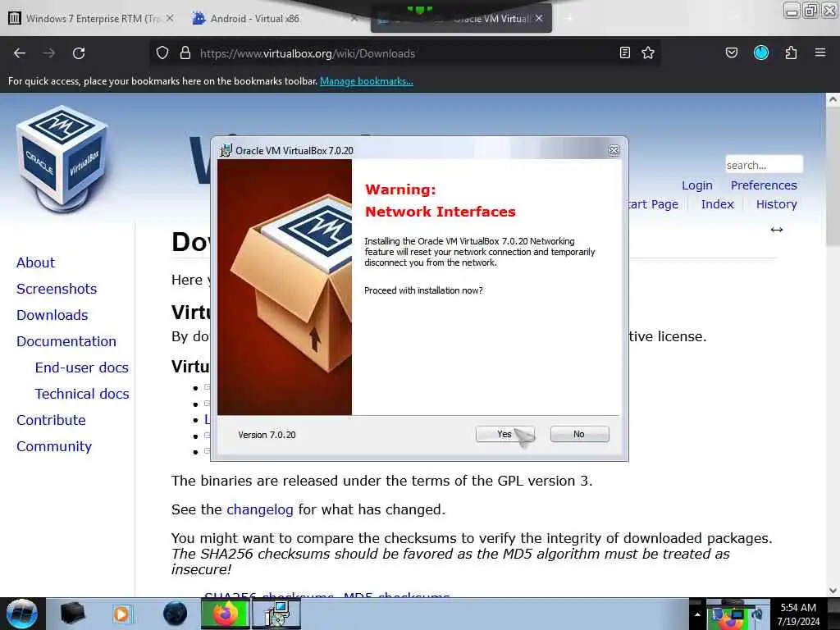
Task: Click No in the network warning dialog
Action: pos(579,434)
